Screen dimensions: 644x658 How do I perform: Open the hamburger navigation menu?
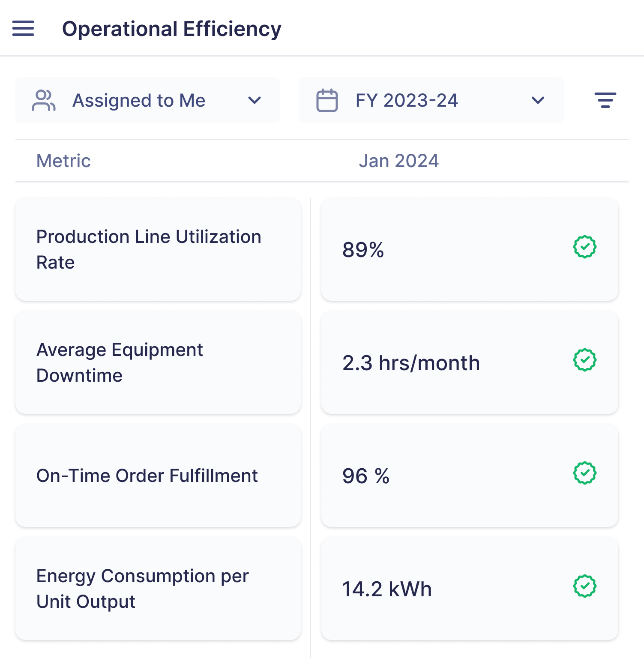pos(23,29)
